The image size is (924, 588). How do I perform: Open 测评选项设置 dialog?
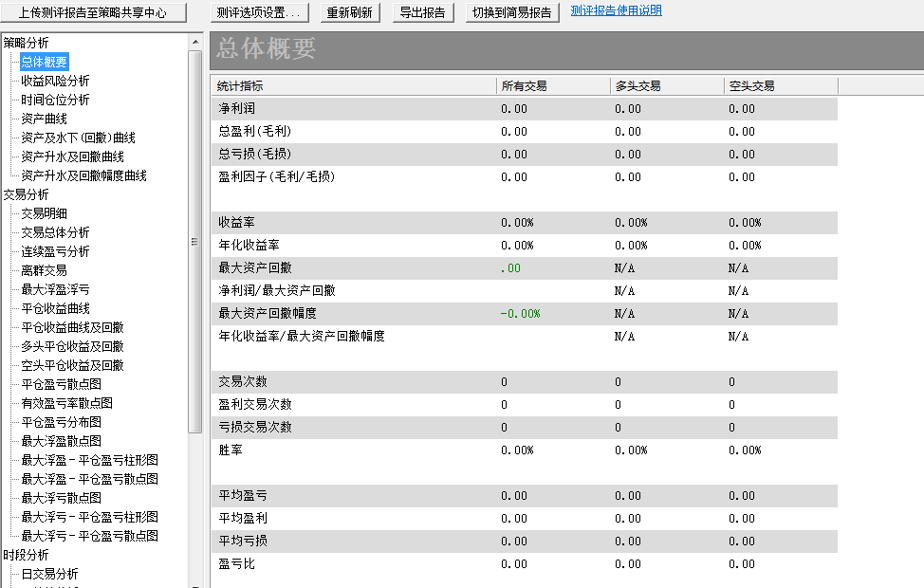258,12
